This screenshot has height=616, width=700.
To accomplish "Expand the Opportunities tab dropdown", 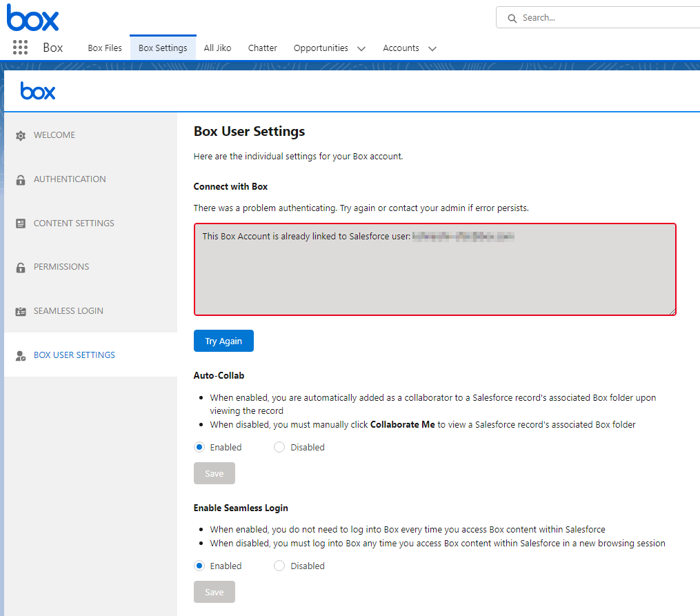I will (x=361, y=48).
